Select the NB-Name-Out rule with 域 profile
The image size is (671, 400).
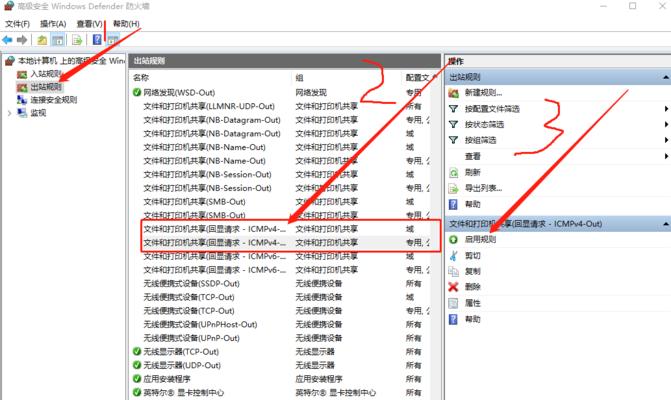point(205,147)
